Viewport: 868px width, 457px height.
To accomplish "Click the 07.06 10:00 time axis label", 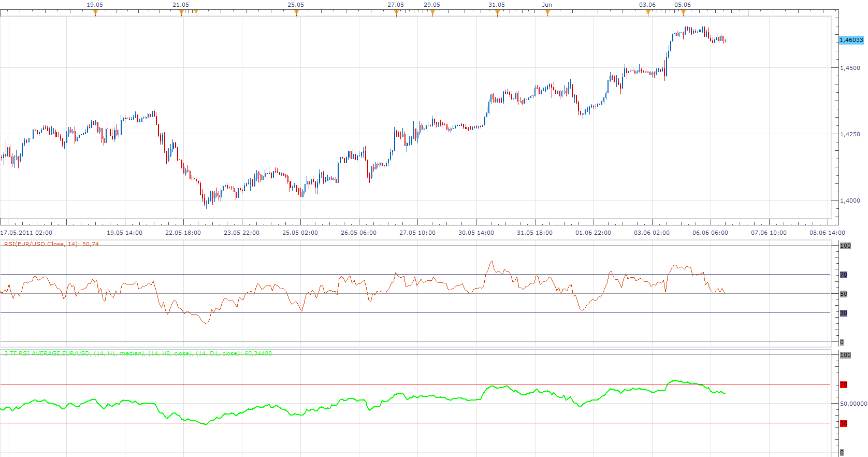I will 769,233.
